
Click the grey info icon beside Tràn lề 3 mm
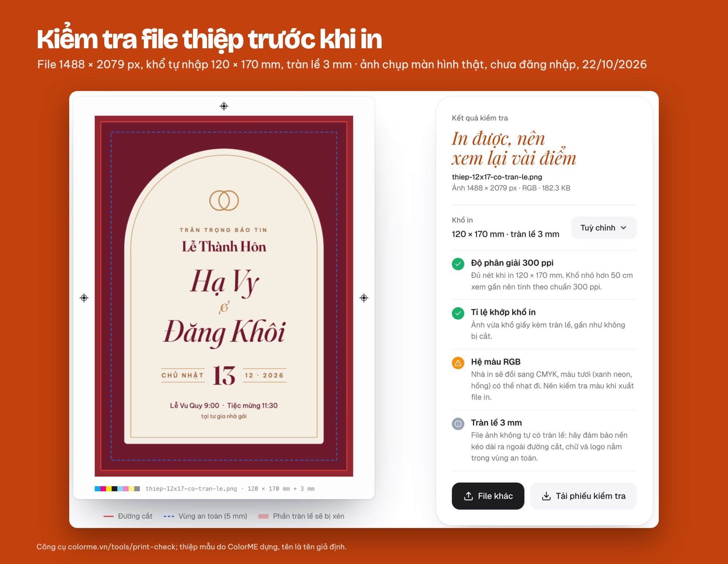pyautogui.click(x=458, y=424)
